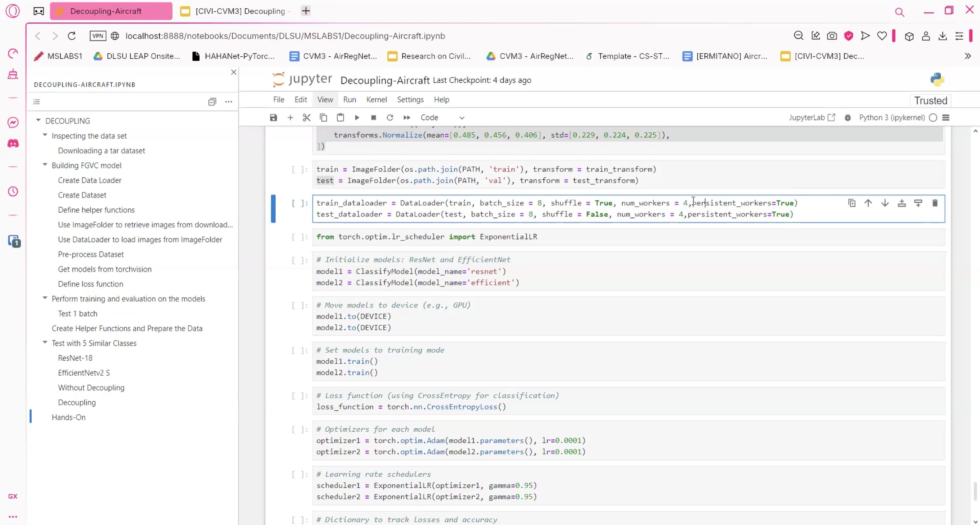This screenshot has width=980, height=525.
Task: Collapse Perform training and evaluation section
Action: [45, 298]
